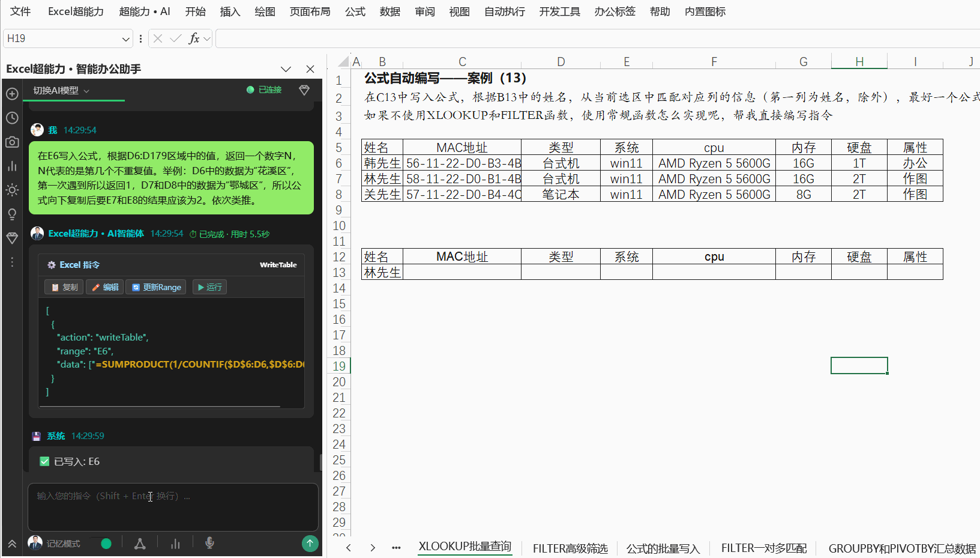Click the WriteTable label in command card

pyautogui.click(x=278, y=265)
